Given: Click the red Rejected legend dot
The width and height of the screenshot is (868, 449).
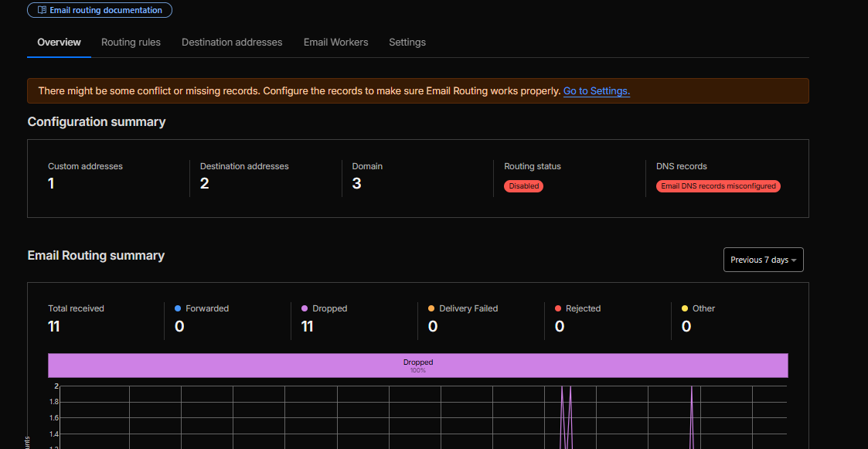Looking at the screenshot, I should pos(558,308).
